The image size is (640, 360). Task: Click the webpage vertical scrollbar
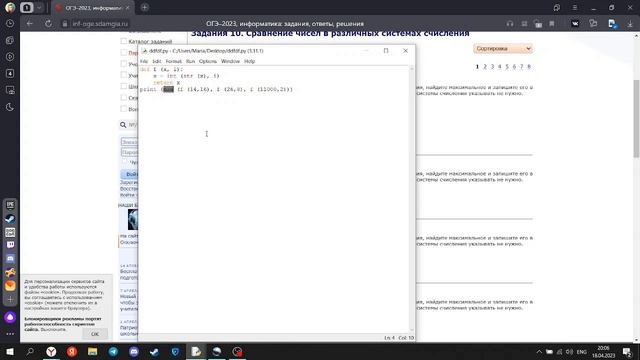tap(636, 118)
